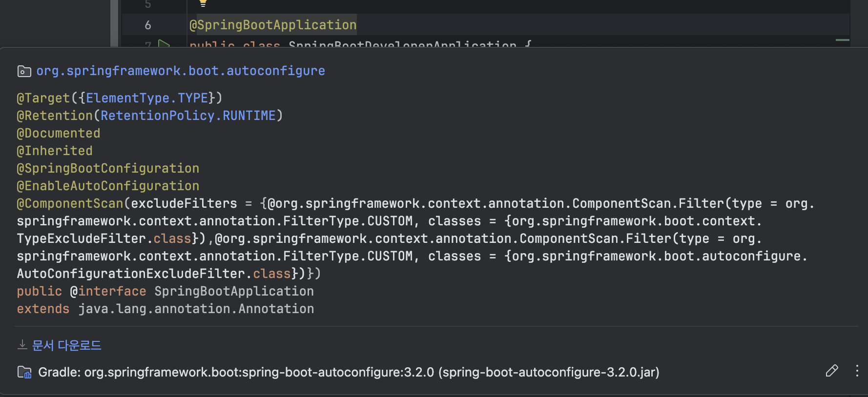This screenshot has height=397, width=868.
Task: Click the pencil edit source icon
Action: tap(832, 371)
